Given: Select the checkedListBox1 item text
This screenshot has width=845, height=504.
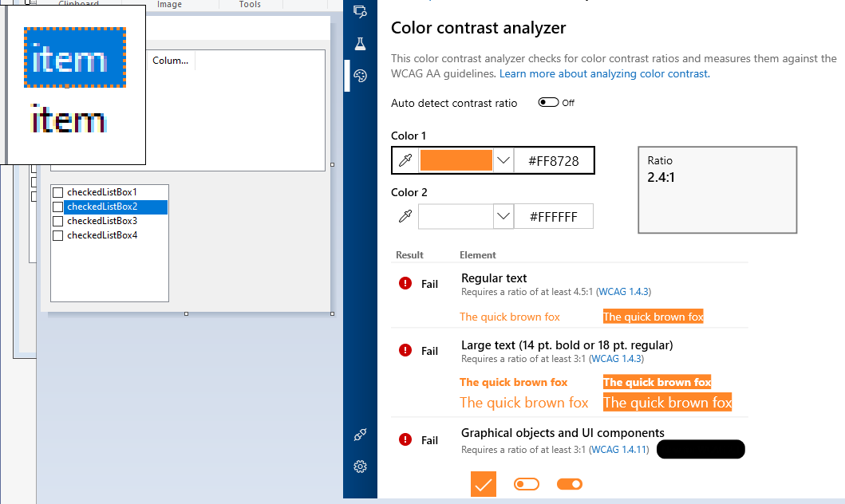Looking at the screenshot, I should (x=102, y=192).
